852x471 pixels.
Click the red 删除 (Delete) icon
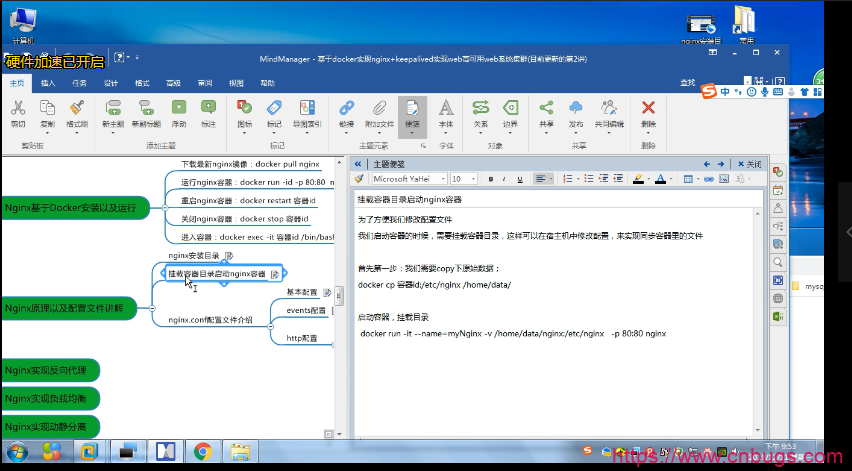(648, 108)
